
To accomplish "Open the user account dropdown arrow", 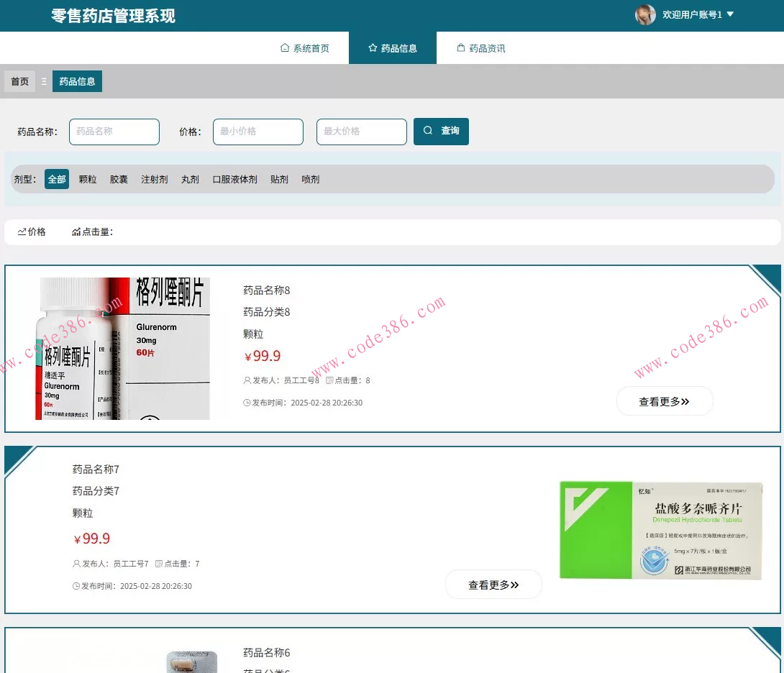I will point(730,14).
